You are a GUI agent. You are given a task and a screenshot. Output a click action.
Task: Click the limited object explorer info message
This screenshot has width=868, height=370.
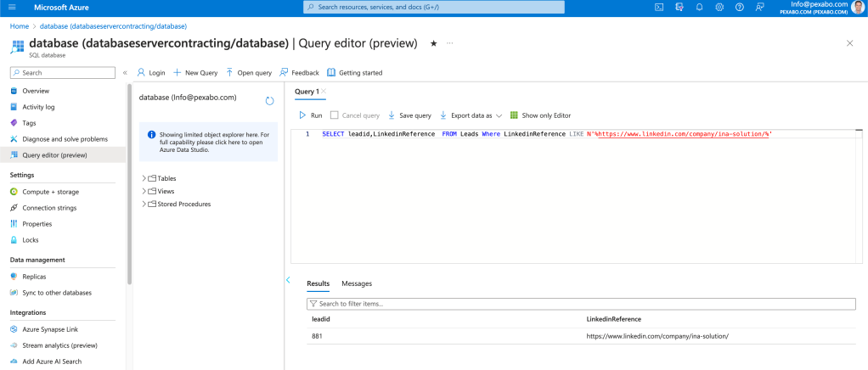point(208,142)
